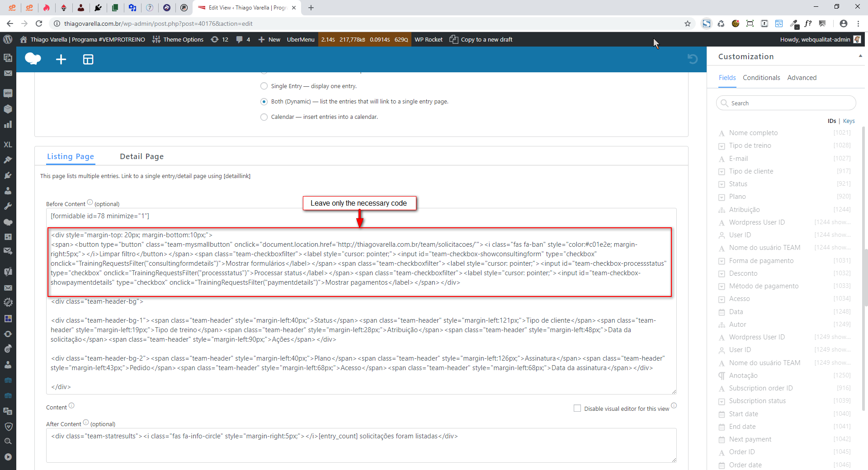Screen dimensions: 868x470
Task: Reload the page with browser refresh button
Action: tap(39, 23)
